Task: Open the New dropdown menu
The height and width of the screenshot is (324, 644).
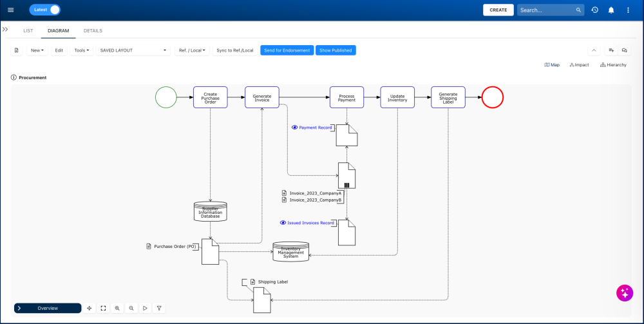Action: pos(37,50)
